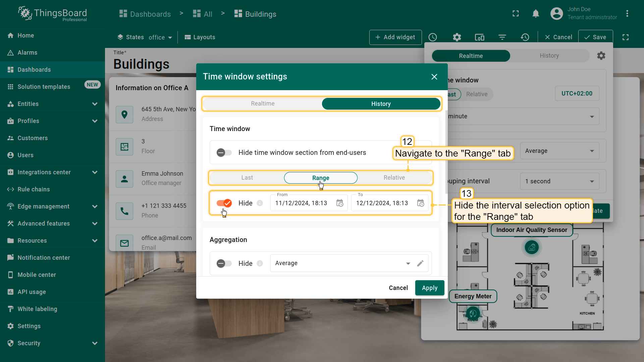
Task: Open version history icon in toolbar
Action: (x=525, y=37)
